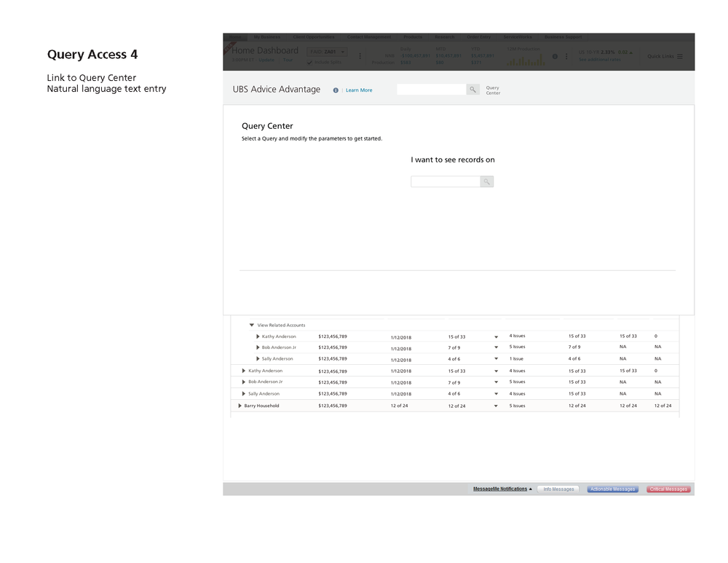Open the Client Opportunities tab
Viewport: 728px width, 563px height.
click(313, 37)
